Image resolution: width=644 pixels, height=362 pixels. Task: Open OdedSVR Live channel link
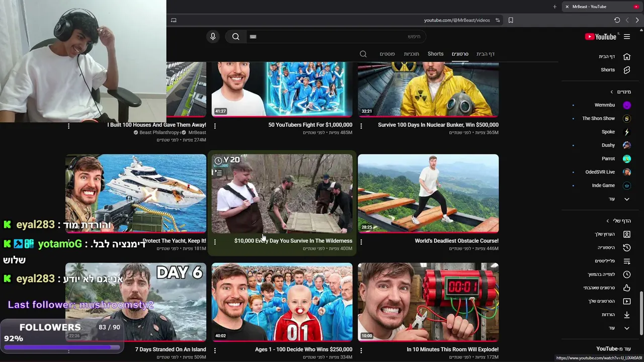pyautogui.click(x=600, y=172)
